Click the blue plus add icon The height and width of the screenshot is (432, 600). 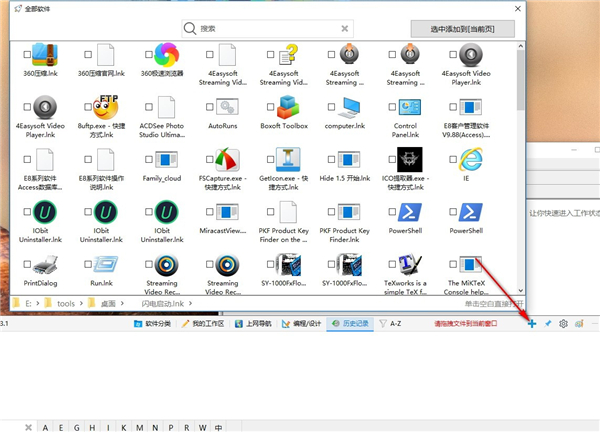tap(532, 324)
